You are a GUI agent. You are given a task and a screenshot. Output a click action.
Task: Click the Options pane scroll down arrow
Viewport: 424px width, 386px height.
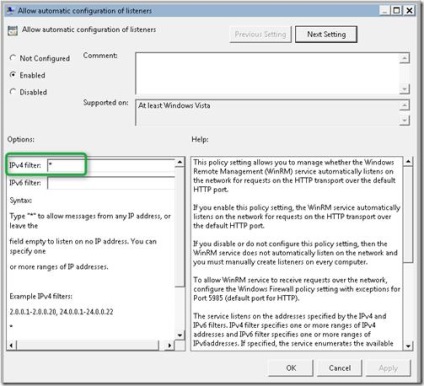(x=180, y=335)
